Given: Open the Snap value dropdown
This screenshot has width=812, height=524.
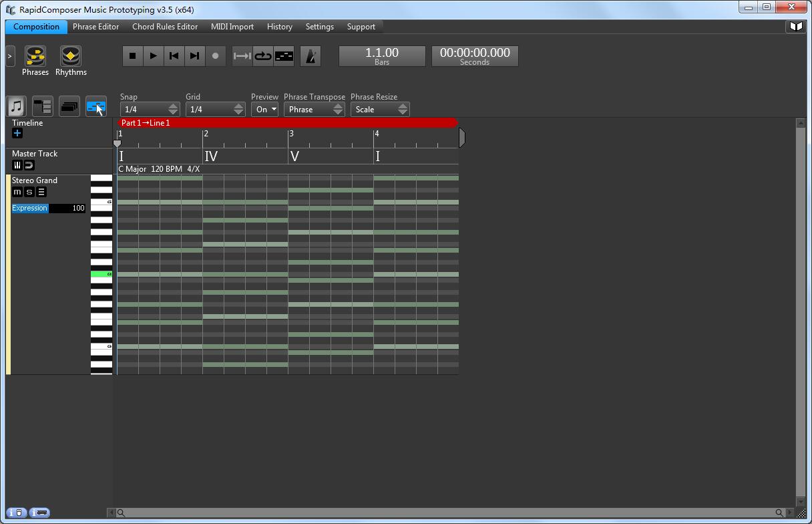Looking at the screenshot, I should click(150, 110).
